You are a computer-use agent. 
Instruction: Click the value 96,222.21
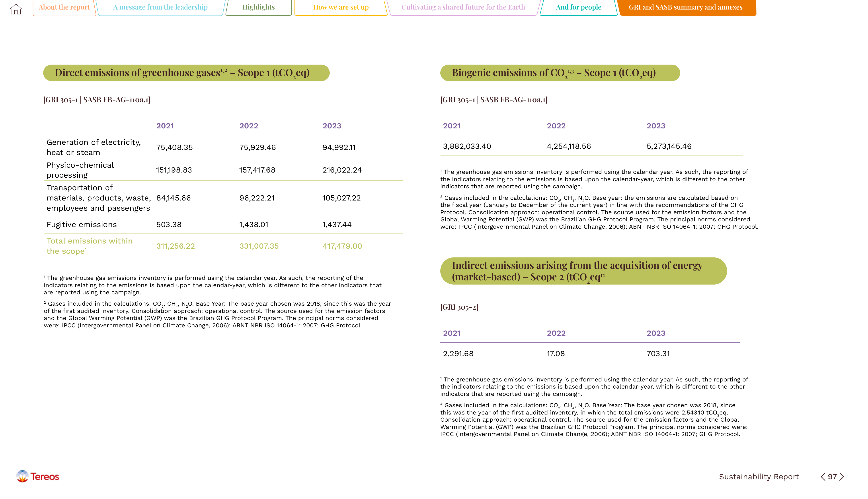coord(257,198)
